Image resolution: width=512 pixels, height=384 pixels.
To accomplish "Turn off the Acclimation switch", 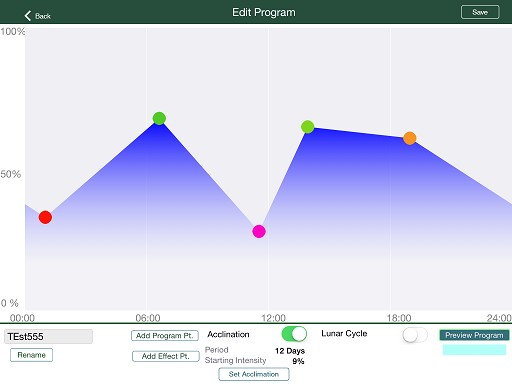I will pyautogui.click(x=294, y=334).
